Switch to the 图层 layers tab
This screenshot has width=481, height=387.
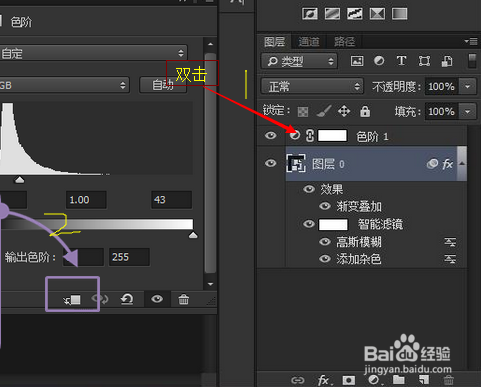click(275, 42)
